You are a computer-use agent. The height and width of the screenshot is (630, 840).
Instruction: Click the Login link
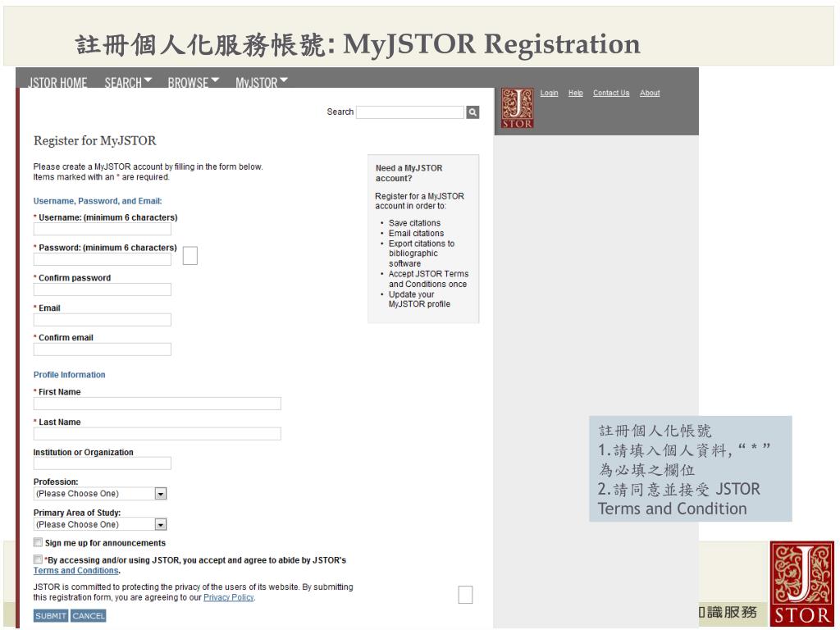(549, 93)
